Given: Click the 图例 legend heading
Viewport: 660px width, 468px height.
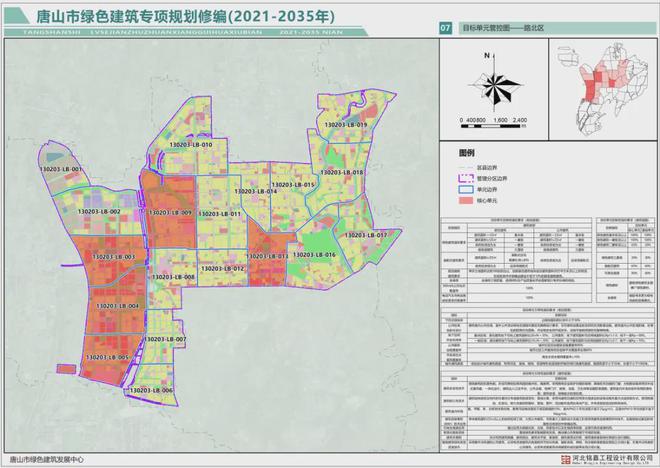Looking at the screenshot, I should point(466,153).
